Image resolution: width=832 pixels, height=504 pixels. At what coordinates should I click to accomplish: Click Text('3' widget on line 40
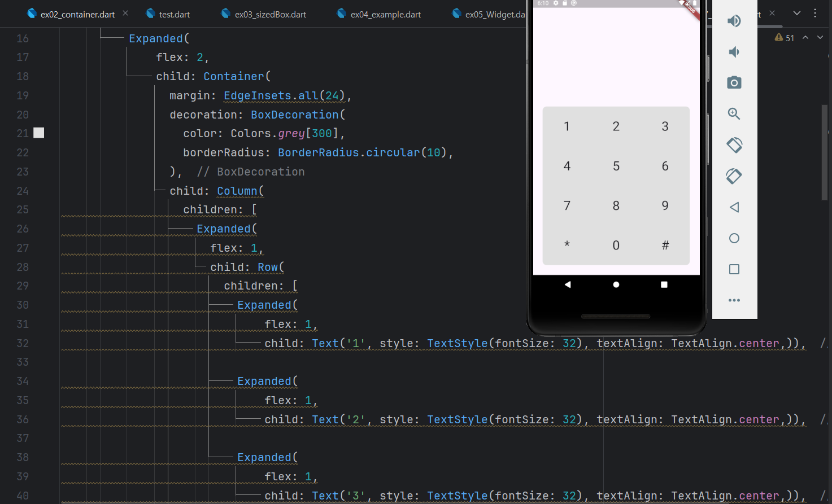[339, 496]
